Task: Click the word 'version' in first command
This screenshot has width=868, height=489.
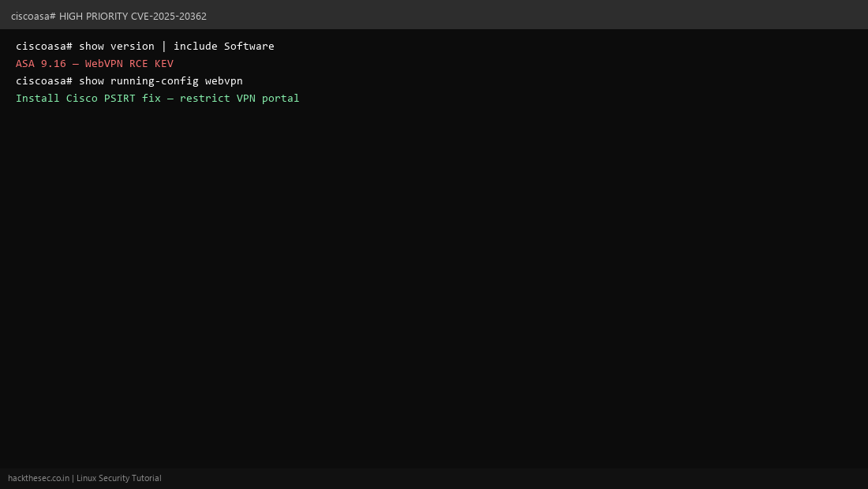Action: click(x=132, y=46)
